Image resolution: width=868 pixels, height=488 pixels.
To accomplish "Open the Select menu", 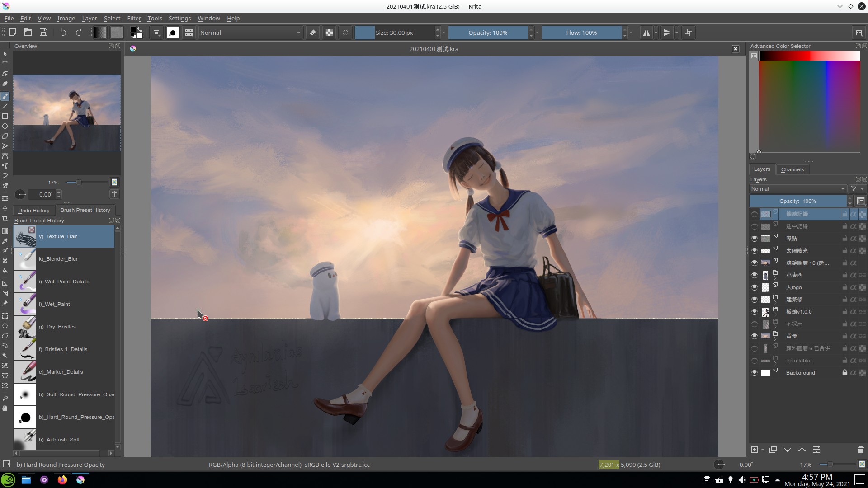I will [x=112, y=18].
